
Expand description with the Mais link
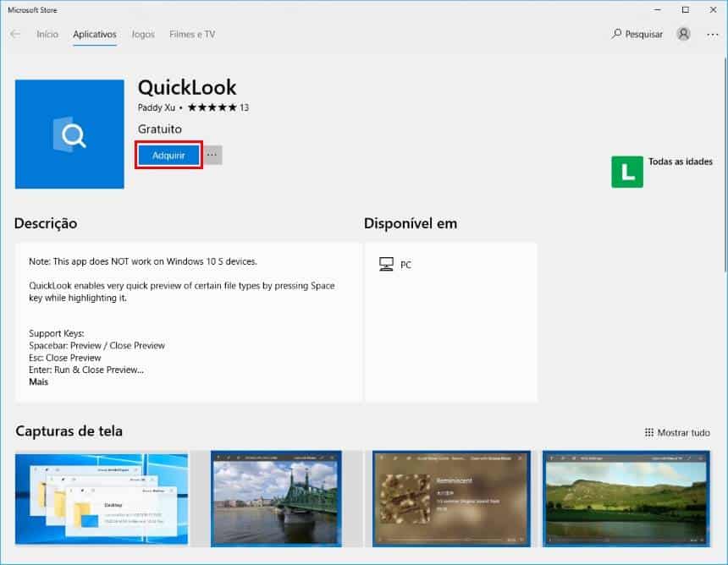[x=39, y=381]
